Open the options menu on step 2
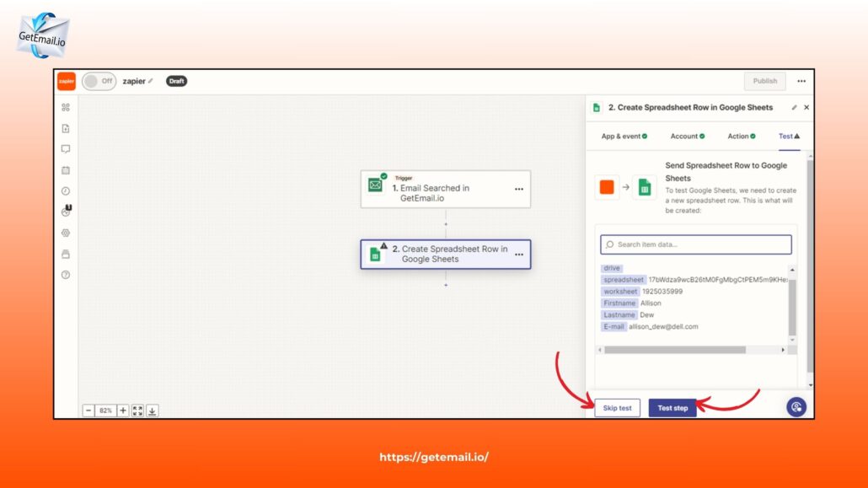868x488 pixels. click(519, 254)
